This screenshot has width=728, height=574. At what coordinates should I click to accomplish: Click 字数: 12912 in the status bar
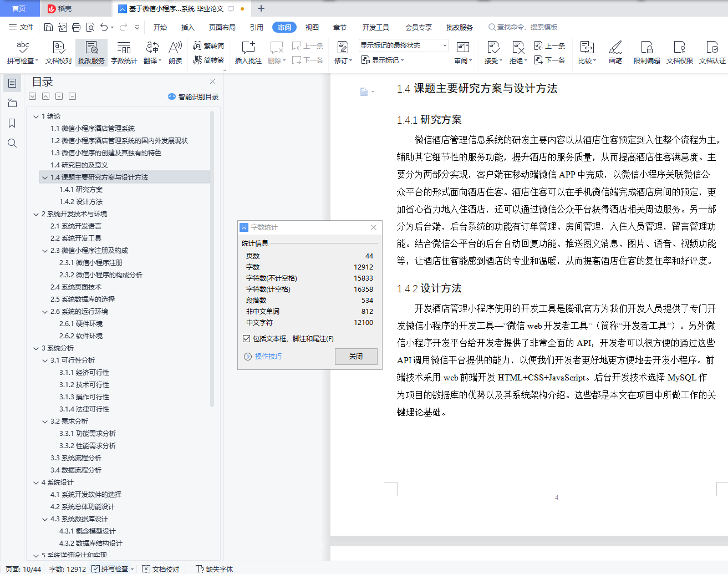[x=68, y=569]
